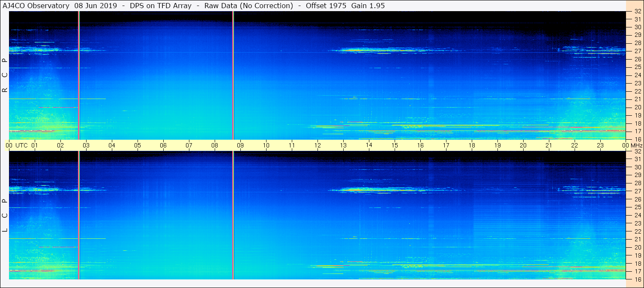Click the 32 MHz tick of LCP panel

click(x=638, y=151)
